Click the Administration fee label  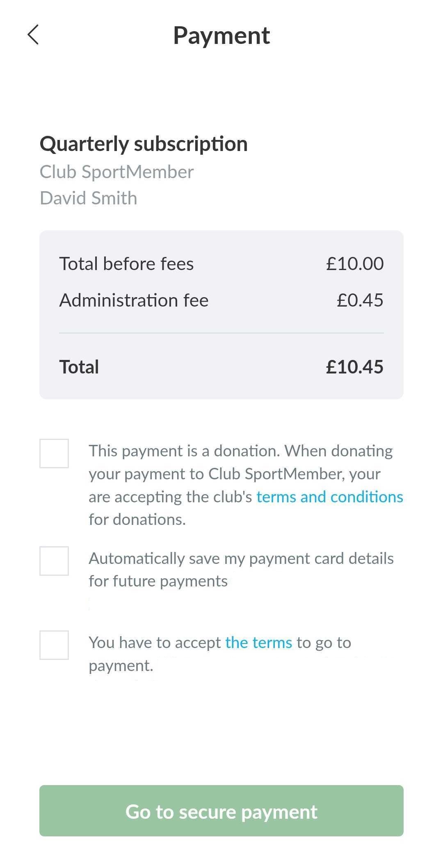[134, 300]
